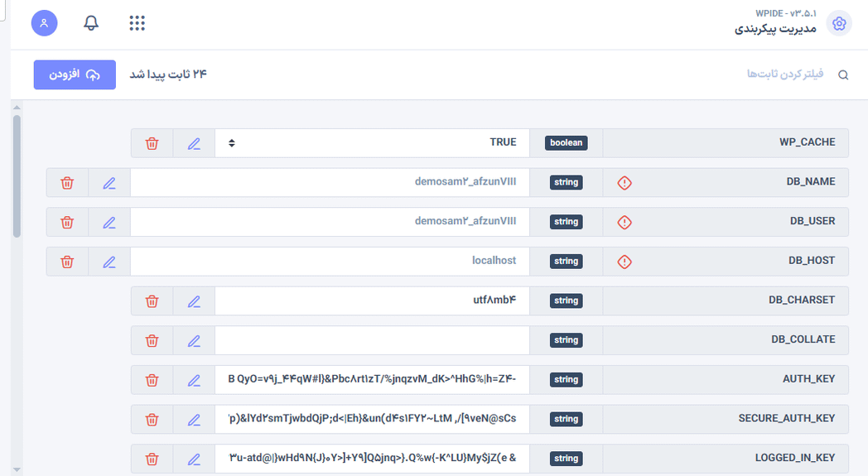Click the scrollbar down arrow

click(17, 469)
